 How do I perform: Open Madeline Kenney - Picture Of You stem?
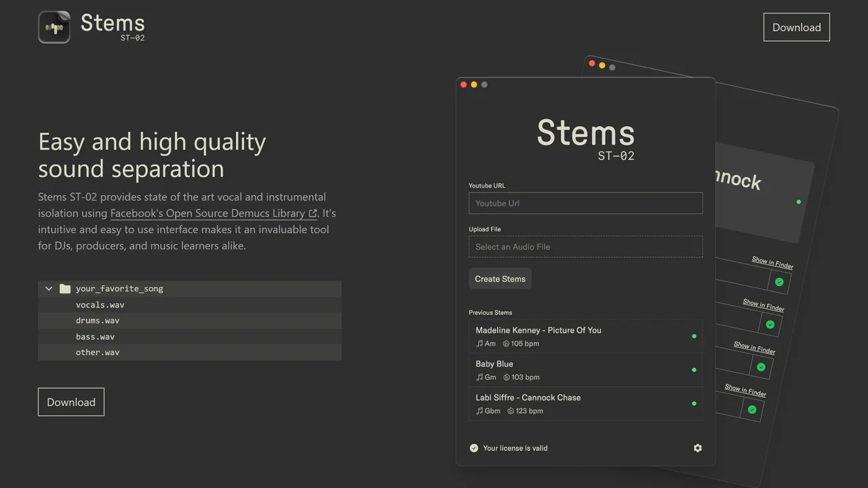(586, 336)
